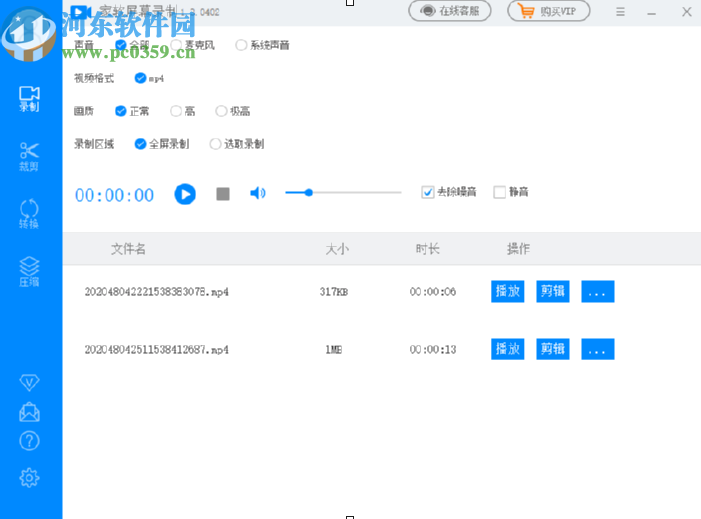The image size is (701, 519).
Task: Open the 压缩 (Compress) layers icon
Action: pyautogui.click(x=29, y=271)
